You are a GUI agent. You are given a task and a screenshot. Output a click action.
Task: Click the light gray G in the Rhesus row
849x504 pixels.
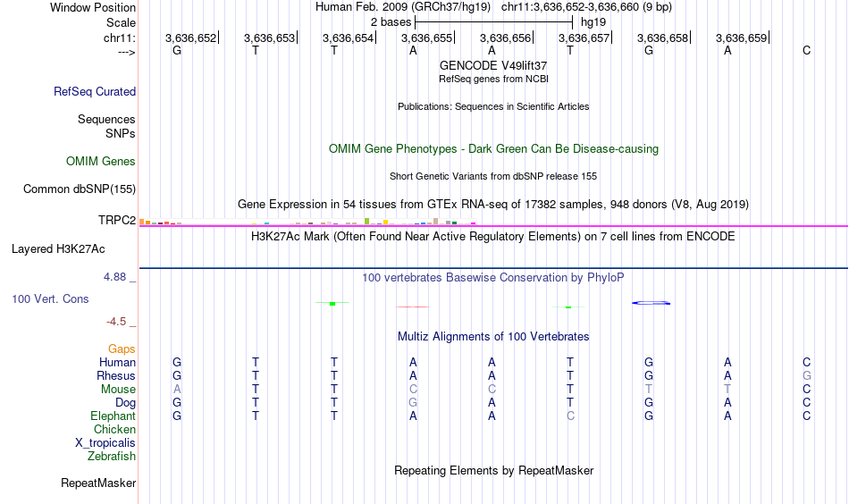(807, 375)
